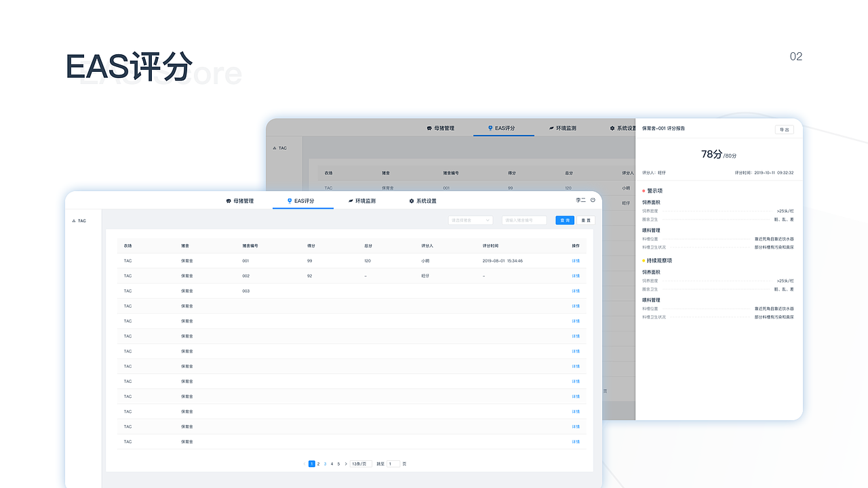Screen dimensions: 868x488
Task: Go to page 2 in the pagination
Action: (x=319, y=464)
